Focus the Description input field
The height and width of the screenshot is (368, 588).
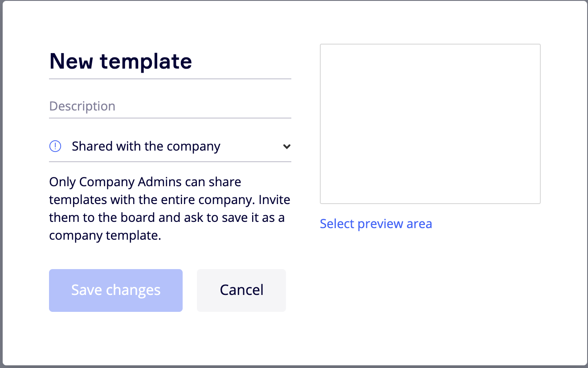pyautogui.click(x=169, y=106)
